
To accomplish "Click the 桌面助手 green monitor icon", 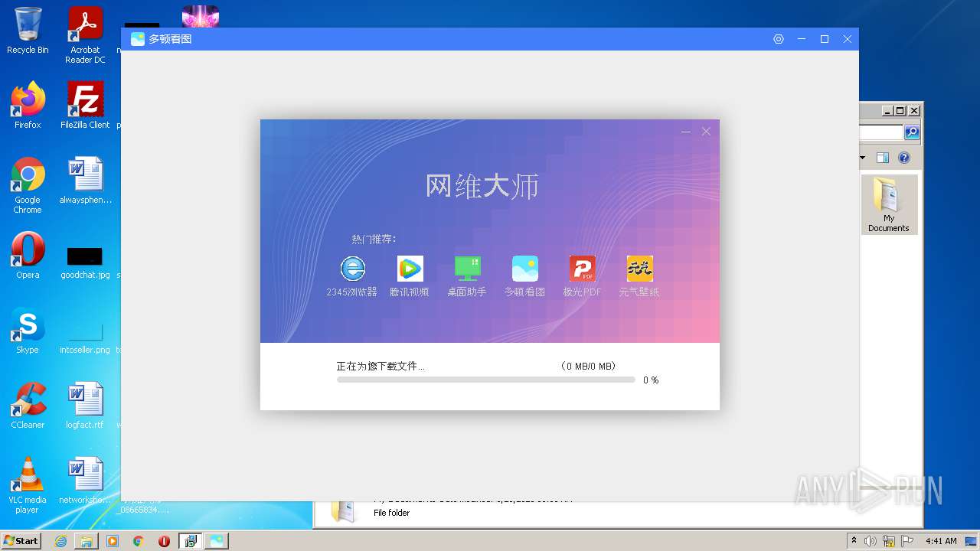I will (467, 269).
